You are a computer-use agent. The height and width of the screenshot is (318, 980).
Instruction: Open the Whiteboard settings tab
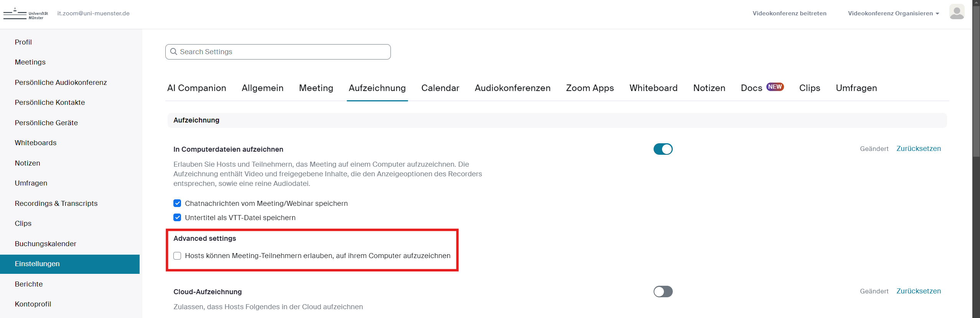click(x=653, y=88)
